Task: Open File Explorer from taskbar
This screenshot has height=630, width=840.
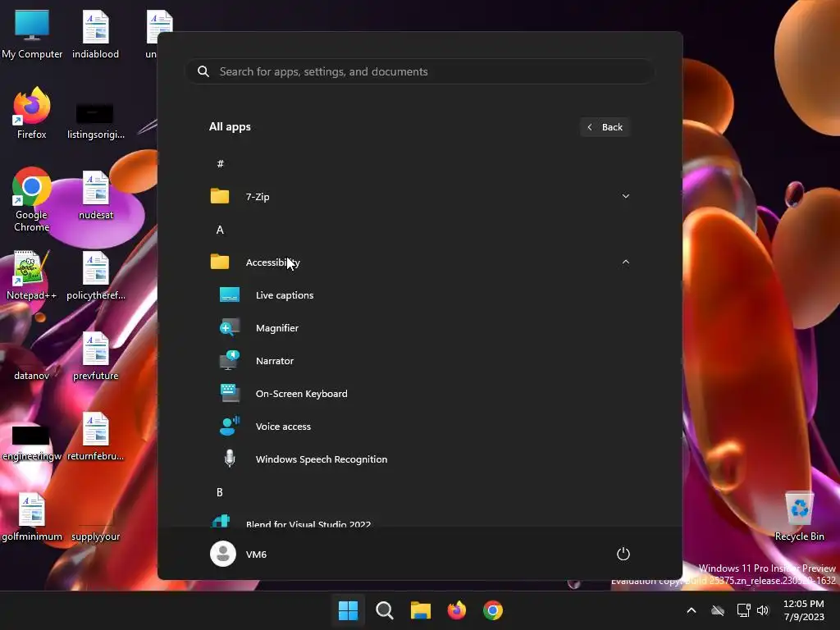Action: click(x=421, y=610)
